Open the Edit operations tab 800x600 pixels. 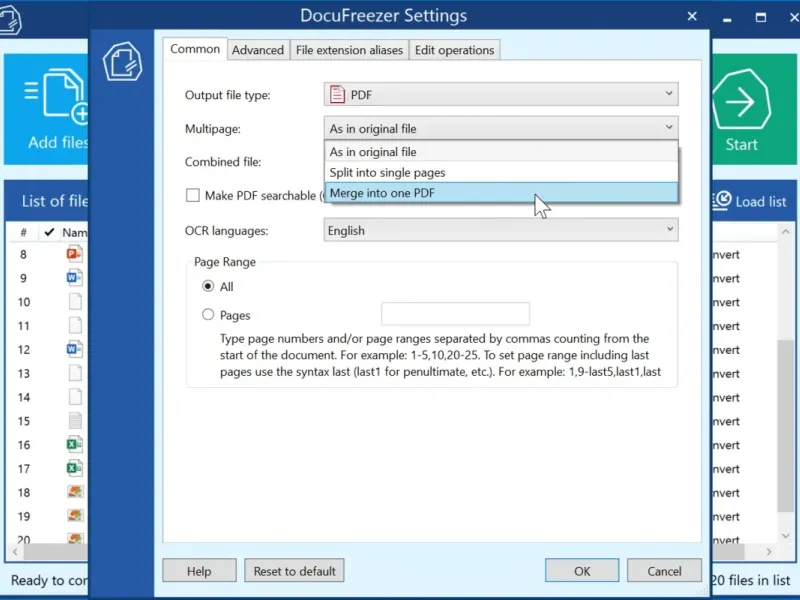[x=455, y=50]
